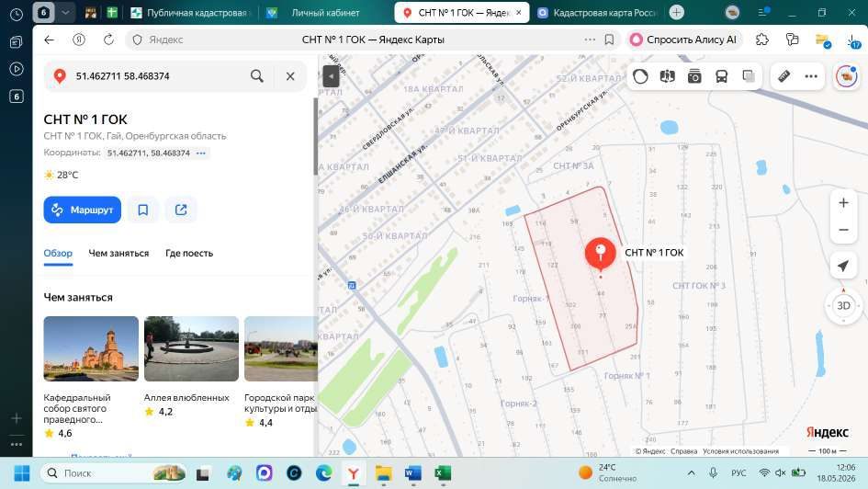Toggle the 3D map view

pyautogui.click(x=843, y=306)
